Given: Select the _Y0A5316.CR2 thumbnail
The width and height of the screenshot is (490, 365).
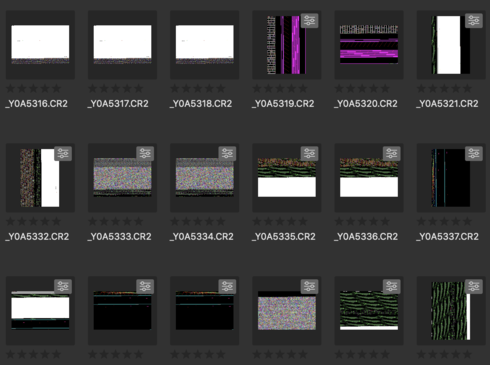Looking at the screenshot, I should [x=40, y=44].
